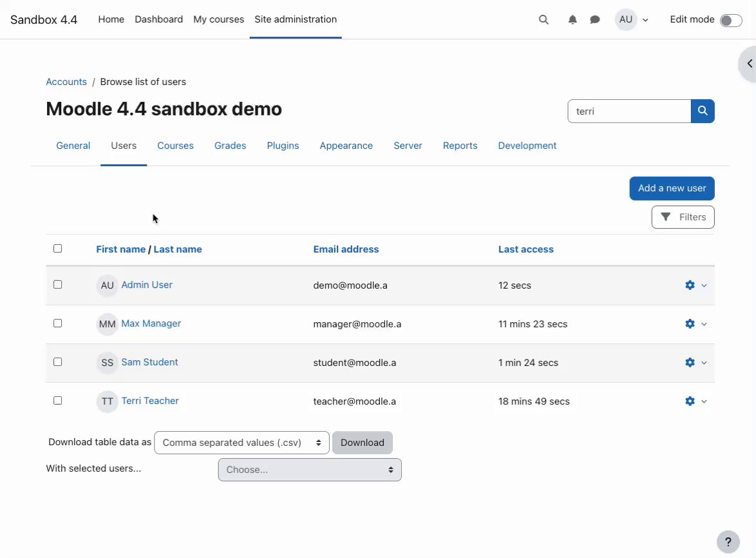Sort by First name column header
The width and height of the screenshot is (756, 558).
120,249
